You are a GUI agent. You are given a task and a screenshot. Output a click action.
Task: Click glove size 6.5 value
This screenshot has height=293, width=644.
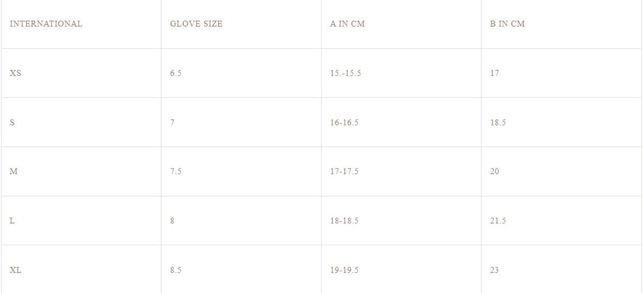[x=175, y=73]
